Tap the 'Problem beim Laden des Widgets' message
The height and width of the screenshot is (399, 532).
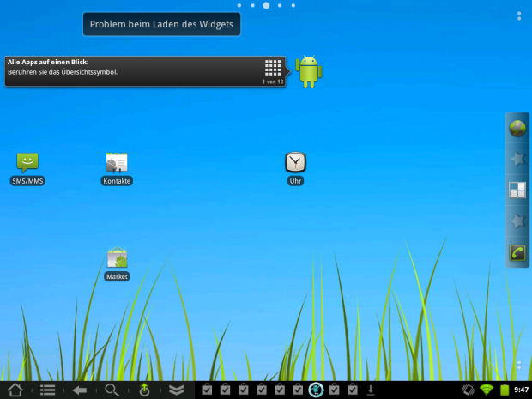(161, 24)
